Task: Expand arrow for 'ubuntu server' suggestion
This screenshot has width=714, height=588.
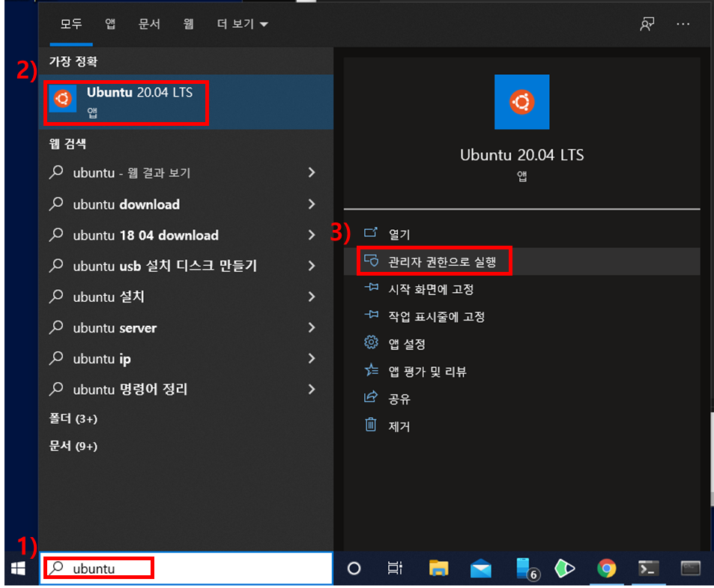Action: (x=312, y=327)
